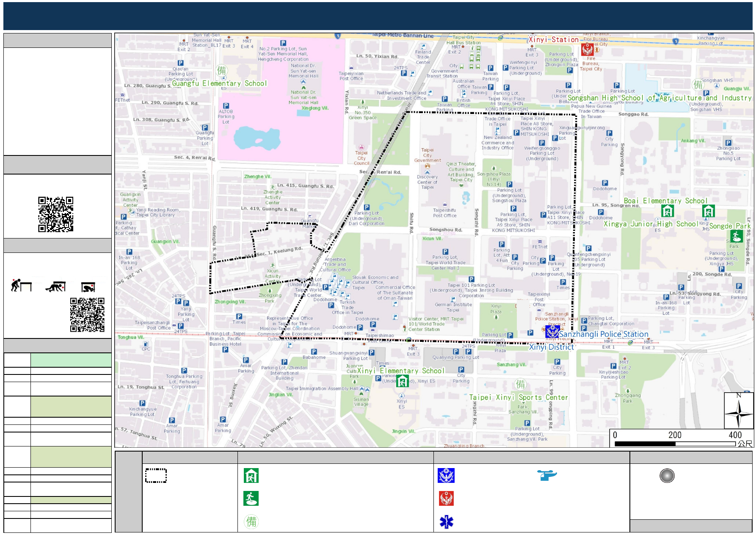Click the crouching-under-table earthquake drill icon

(x=55, y=287)
